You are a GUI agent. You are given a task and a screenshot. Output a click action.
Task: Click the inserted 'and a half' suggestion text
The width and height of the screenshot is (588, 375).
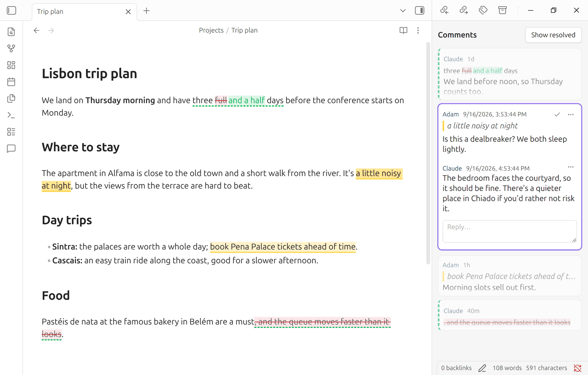pos(247,100)
